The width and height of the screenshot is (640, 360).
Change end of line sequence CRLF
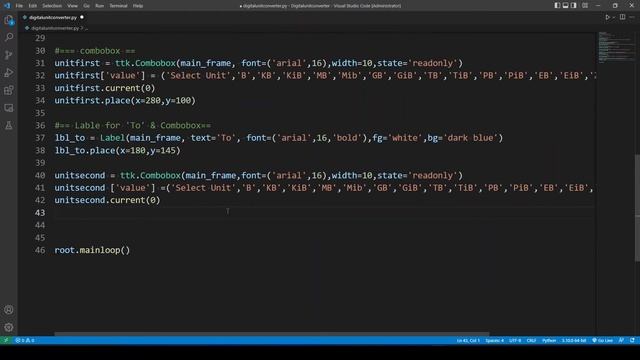531,340
